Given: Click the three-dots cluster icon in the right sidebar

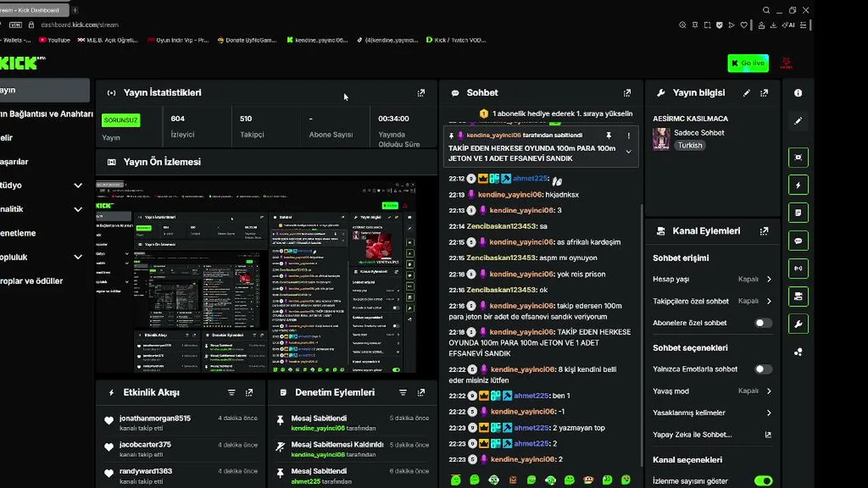Looking at the screenshot, I should [798, 352].
